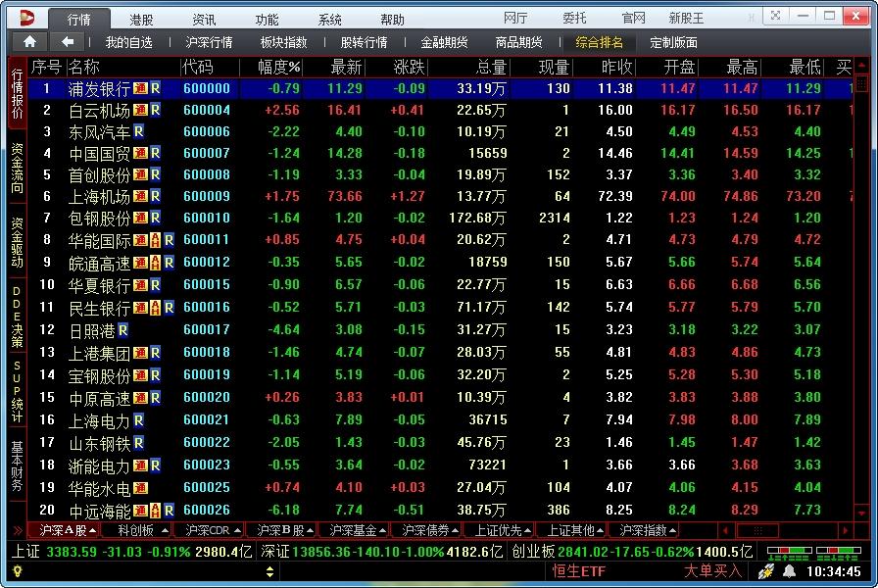Screen dimensions: 878x588
Task: Click the stock code 600020
Action: [x=207, y=398]
